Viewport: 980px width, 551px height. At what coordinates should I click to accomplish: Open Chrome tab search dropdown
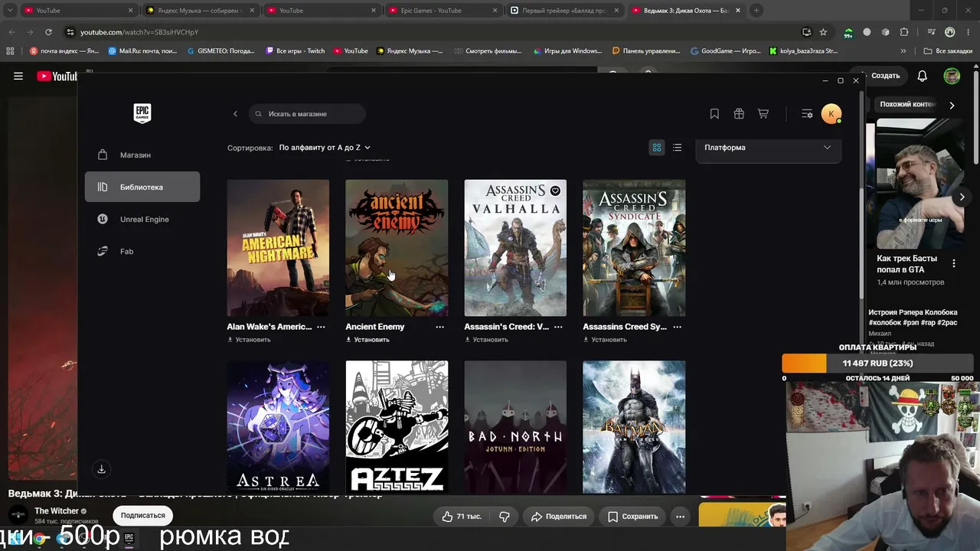[x=10, y=11]
